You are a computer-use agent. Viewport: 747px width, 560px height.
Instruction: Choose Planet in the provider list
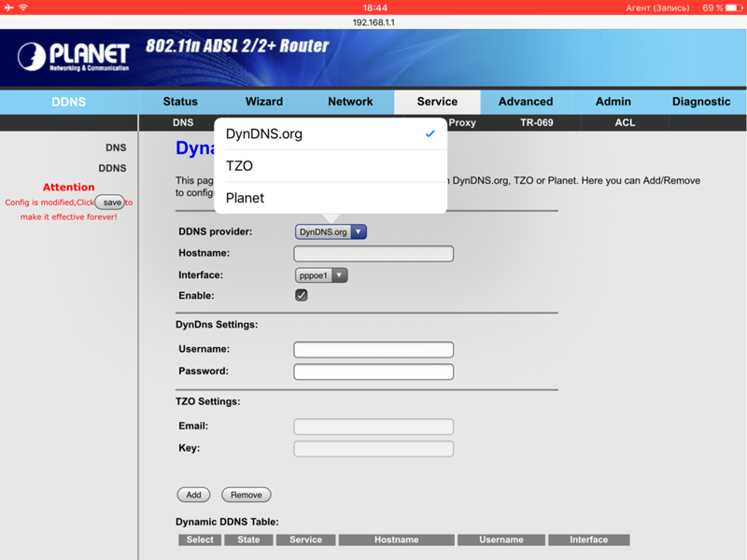coord(331,198)
